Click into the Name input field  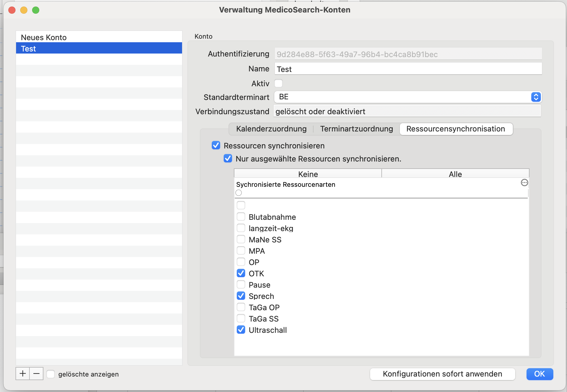(x=408, y=69)
